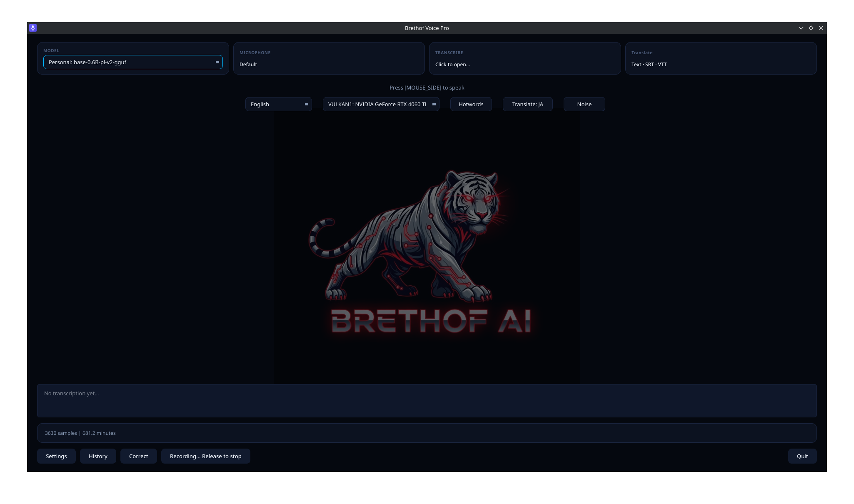Click the 'Press [MOUSE_SIDE] to speak' hint text
This screenshot has width=854, height=504.
pyautogui.click(x=427, y=87)
